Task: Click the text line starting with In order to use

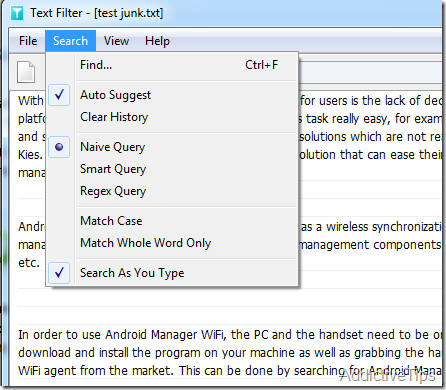Action: pos(230,334)
